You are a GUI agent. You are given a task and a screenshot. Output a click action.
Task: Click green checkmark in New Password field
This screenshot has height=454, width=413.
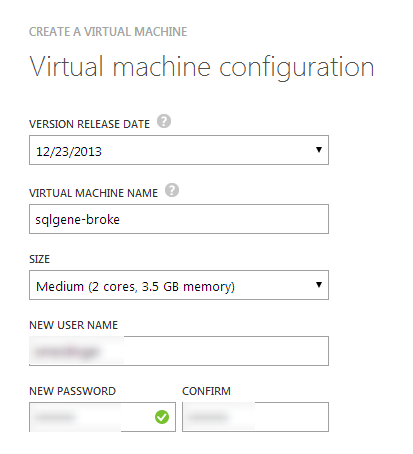(x=162, y=417)
